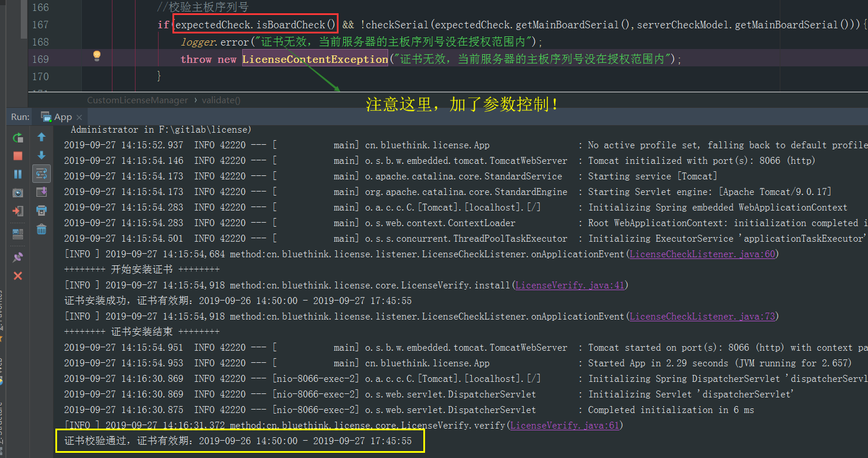This screenshot has height=458, width=868.
Task: Go down the stack trace with the down arrow
Action: tap(42, 155)
